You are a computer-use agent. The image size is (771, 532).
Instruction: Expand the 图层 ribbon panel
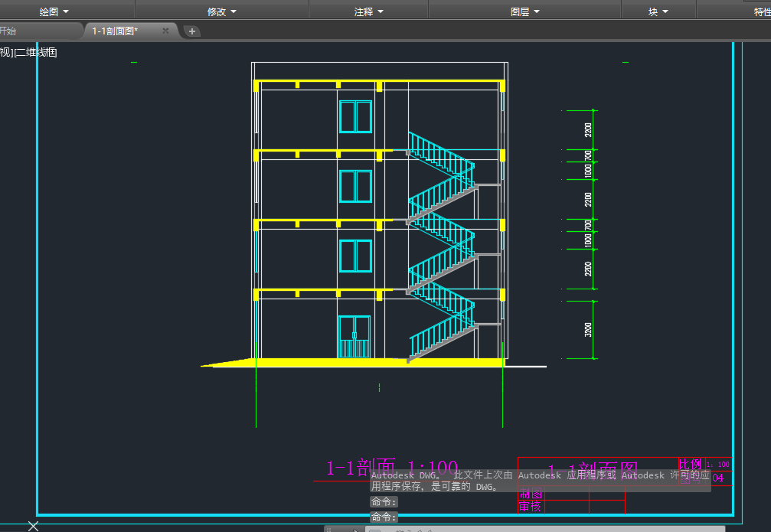[x=524, y=11]
